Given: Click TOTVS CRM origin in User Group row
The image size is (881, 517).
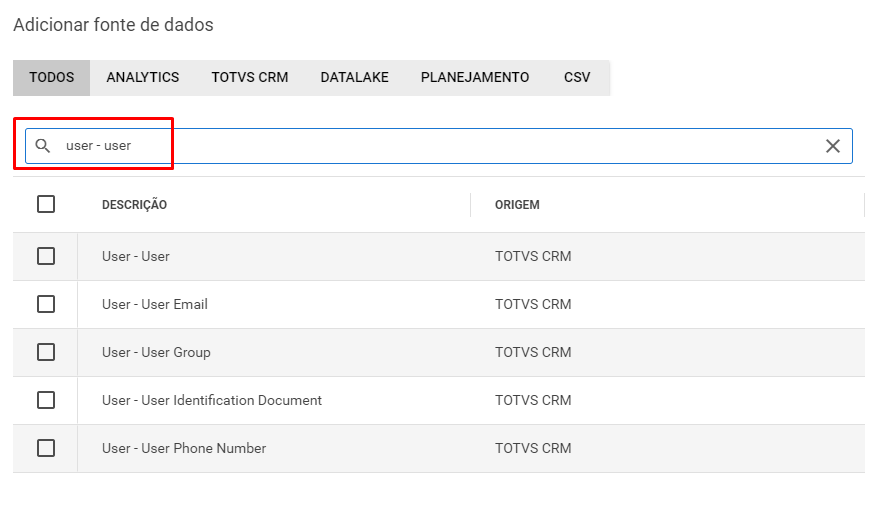Looking at the screenshot, I should click(533, 352).
